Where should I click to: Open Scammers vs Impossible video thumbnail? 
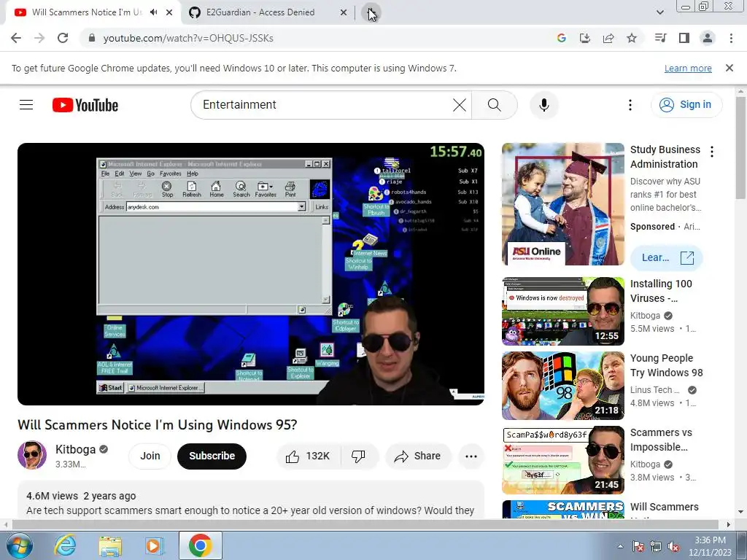[562, 460]
